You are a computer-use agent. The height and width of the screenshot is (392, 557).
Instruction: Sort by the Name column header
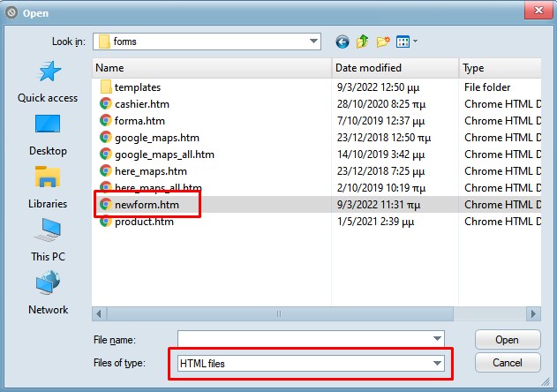[212, 68]
